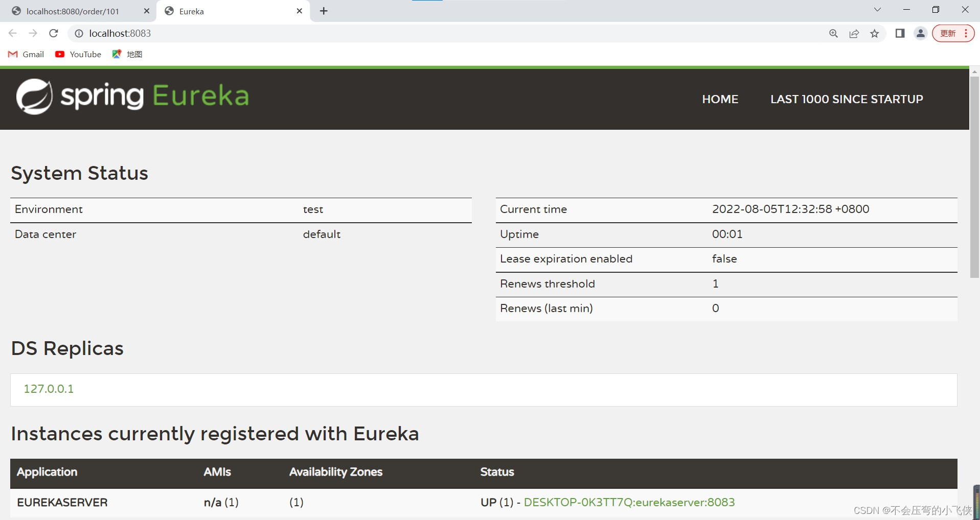Open the Chrome profile avatar

coord(921,33)
